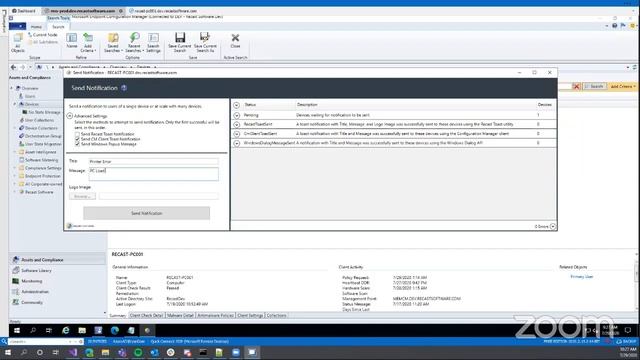Switch to the Search ribbon tab
The image size is (640, 360).
[58, 27]
